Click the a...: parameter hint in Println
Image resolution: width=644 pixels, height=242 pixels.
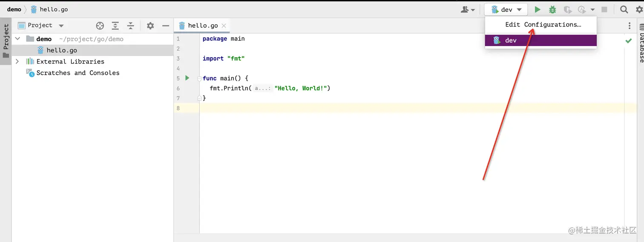click(x=263, y=88)
